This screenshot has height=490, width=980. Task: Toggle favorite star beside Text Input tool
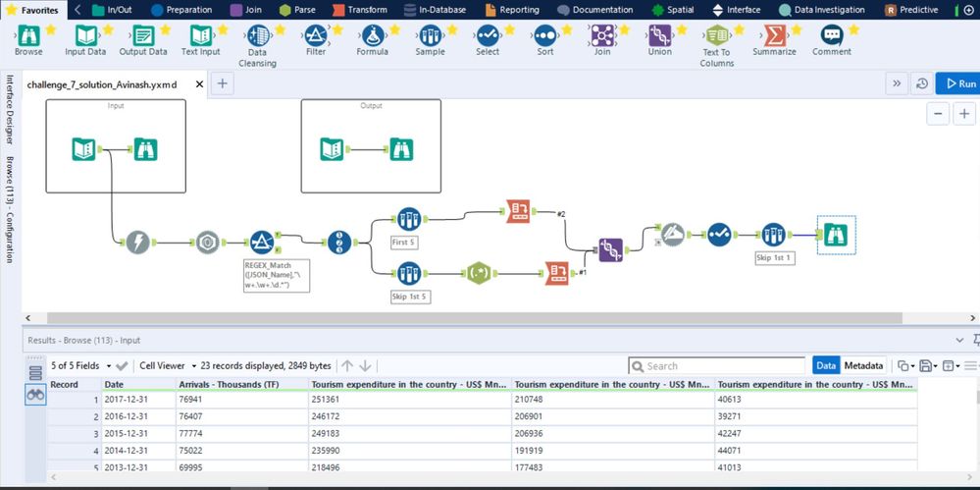[223, 30]
